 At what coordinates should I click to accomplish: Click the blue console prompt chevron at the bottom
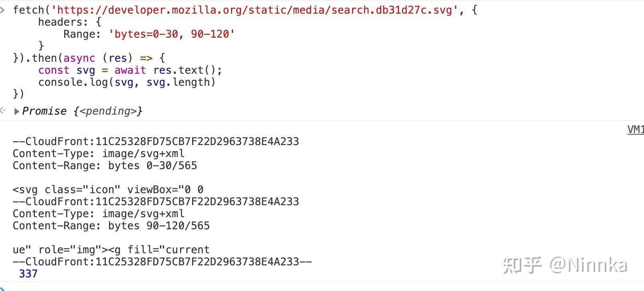pyautogui.click(x=2, y=288)
